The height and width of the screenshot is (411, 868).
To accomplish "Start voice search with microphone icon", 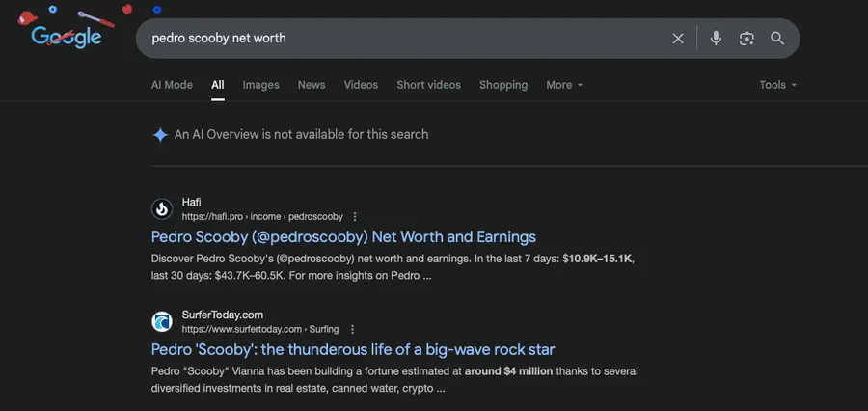I will pyautogui.click(x=716, y=39).
